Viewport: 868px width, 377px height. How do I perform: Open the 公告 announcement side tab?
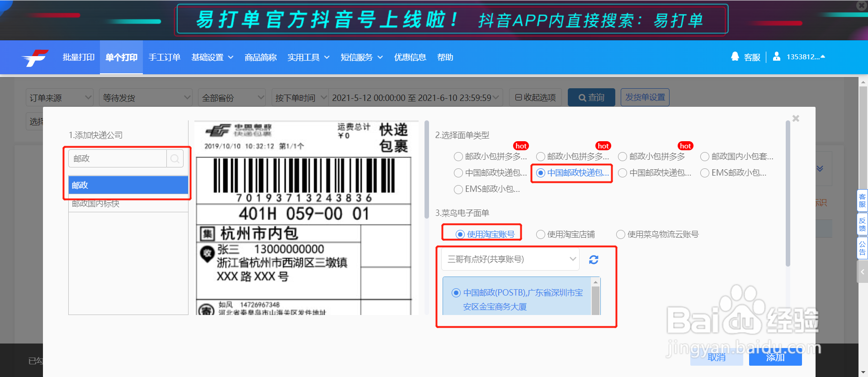[862, 248]
